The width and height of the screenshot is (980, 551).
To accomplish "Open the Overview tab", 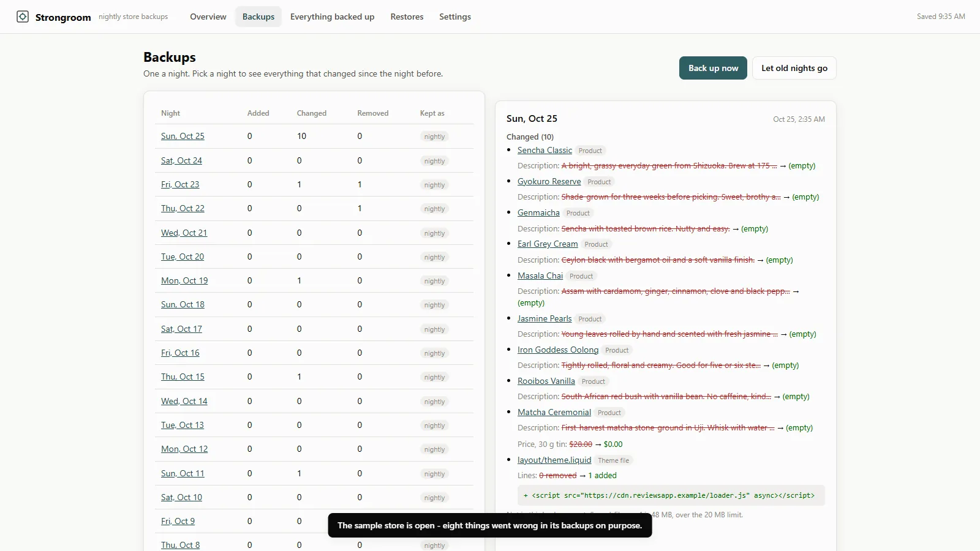I will click(x=208, y=17).
